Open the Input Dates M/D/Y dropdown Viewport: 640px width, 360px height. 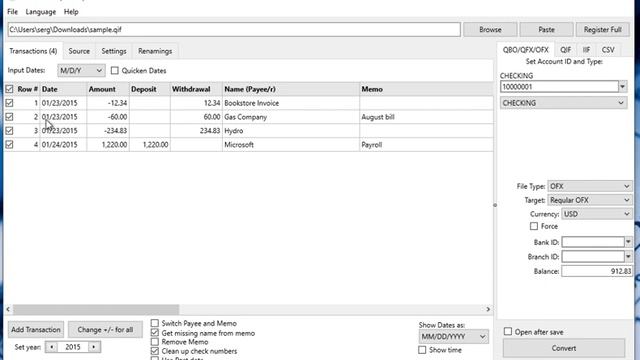point(81,71)
